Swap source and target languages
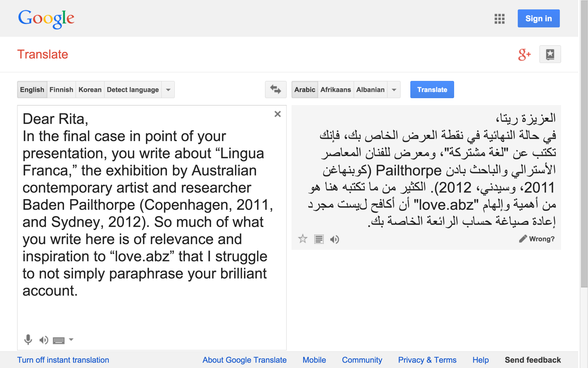Viewport: 588px width, 368px height. click(x=276, y=90)
